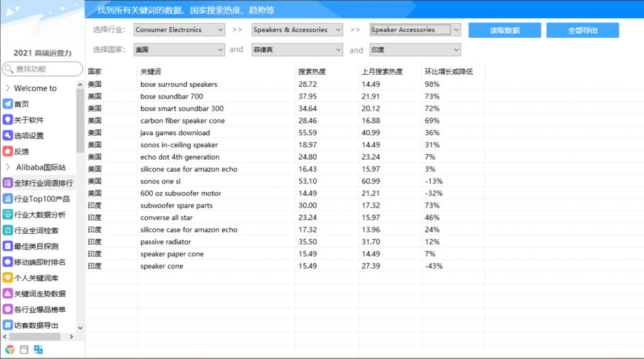Expand the Alibaba国际站 tree node

click(x=8, y=167)
